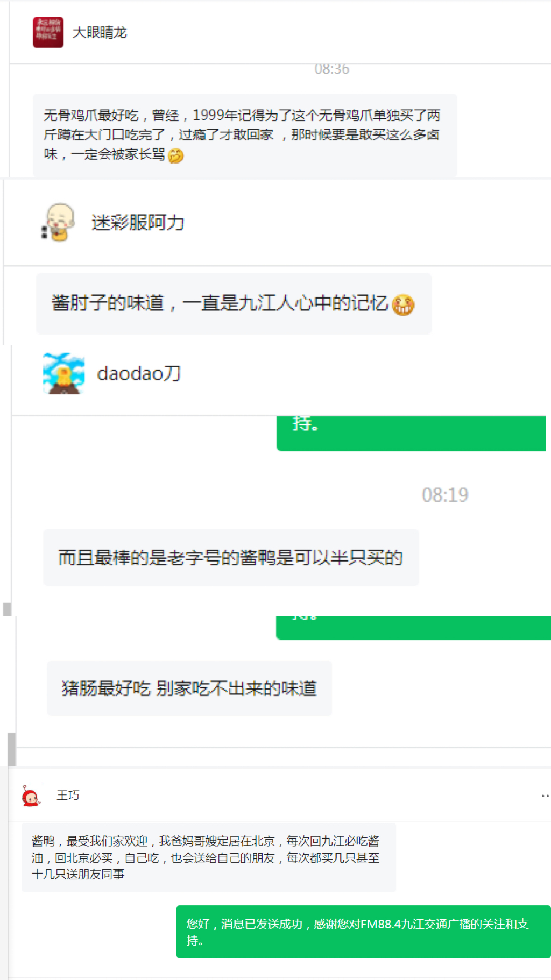Open the more options dots beside 王巧

tap(545, 796)
